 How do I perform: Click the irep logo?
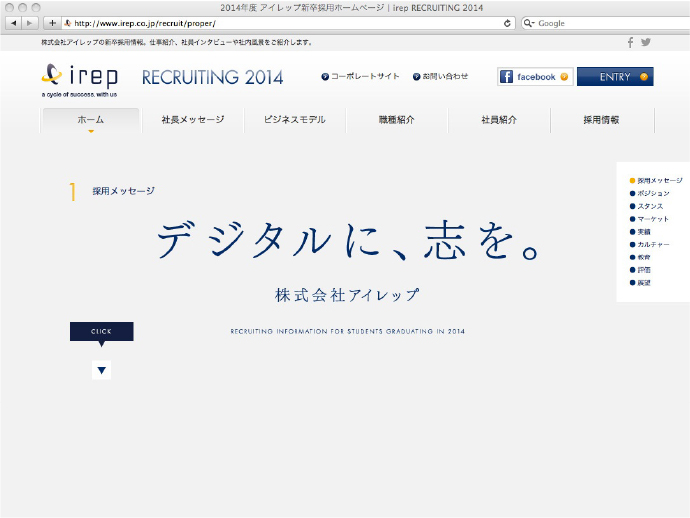(80, 76)
